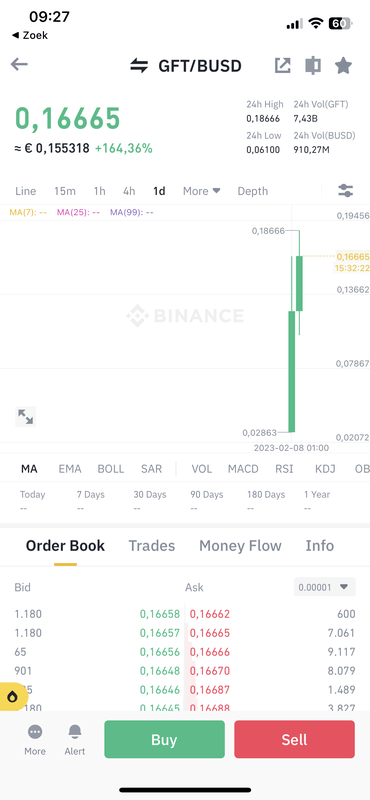Tap the back arrow icon
This screenshot has height=800, width=370.
pyautogui.click(x=19, y=65)
